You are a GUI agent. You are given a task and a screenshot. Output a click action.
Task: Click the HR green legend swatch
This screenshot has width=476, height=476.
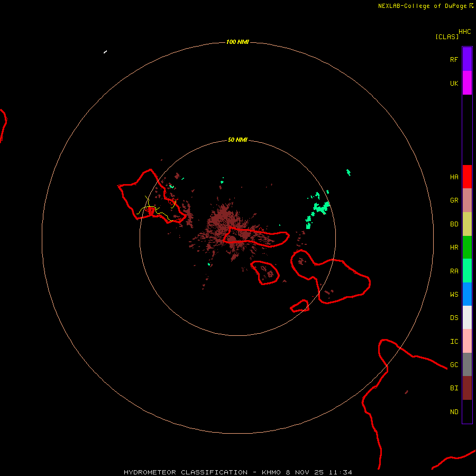pos(467,248)
